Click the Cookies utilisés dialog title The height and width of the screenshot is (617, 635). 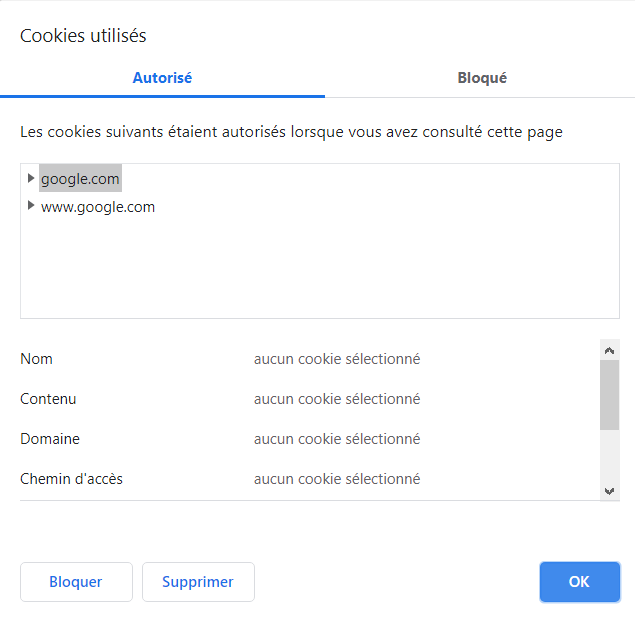pyautogui.click(x=83, y=36)
